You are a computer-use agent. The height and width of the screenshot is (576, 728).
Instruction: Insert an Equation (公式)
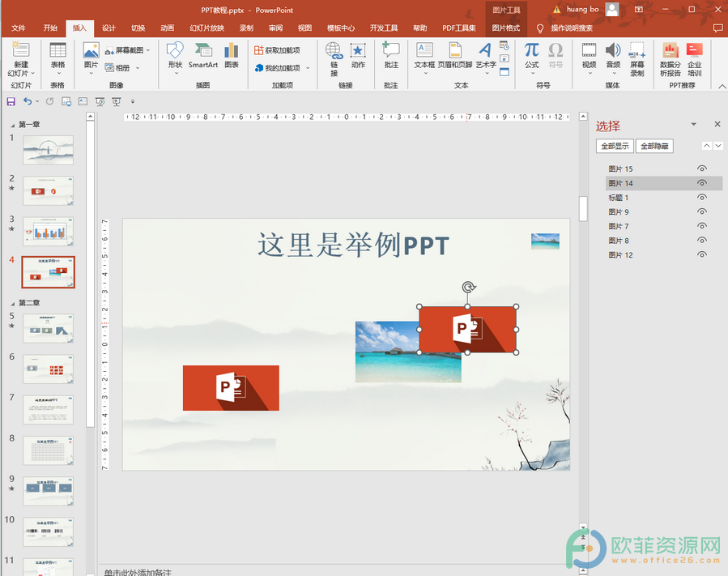(x=531, y=58)
